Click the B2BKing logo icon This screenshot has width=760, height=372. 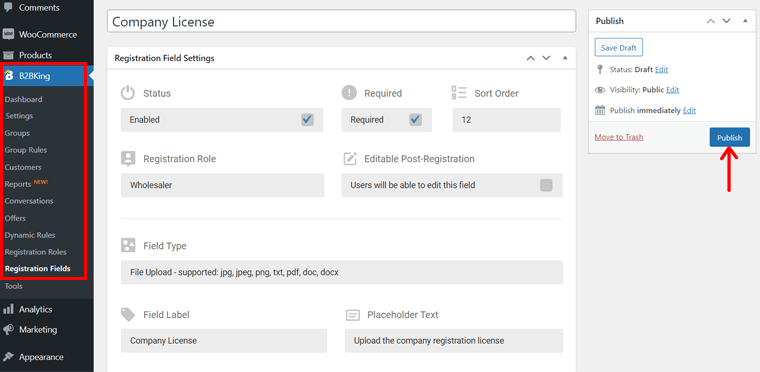pyautogui.click(x=9, y=76)
